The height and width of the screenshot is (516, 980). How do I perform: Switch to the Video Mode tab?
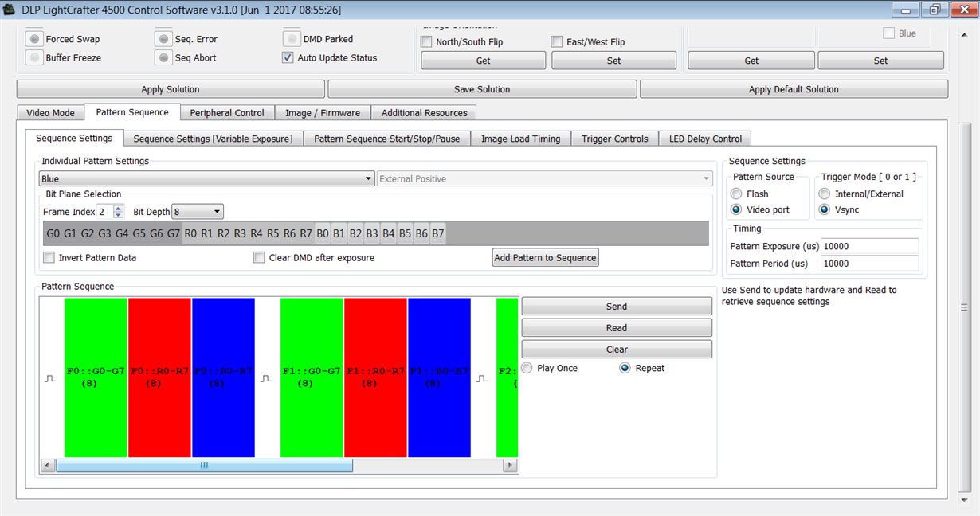click(x=50, y=113)
